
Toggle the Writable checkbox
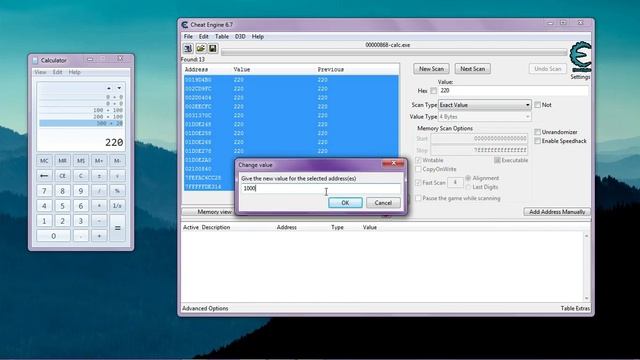[x=418, y=160]
